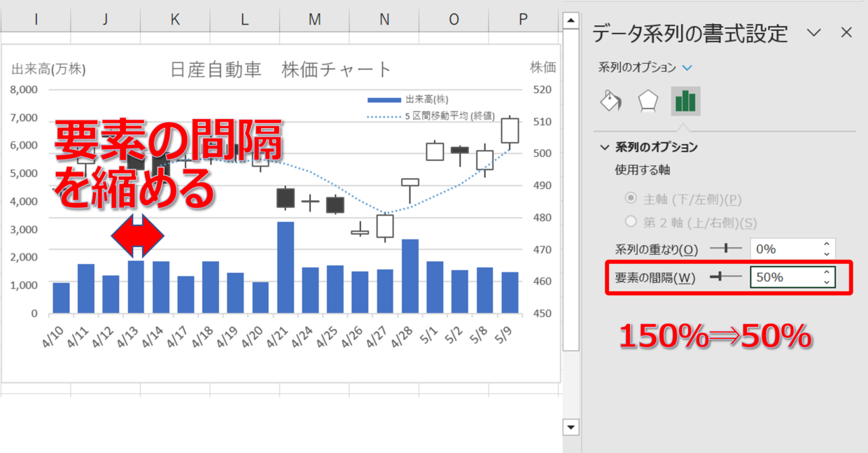Click the white 5/1 candlestick
868x453 pixels.
(x=435, y=151)
